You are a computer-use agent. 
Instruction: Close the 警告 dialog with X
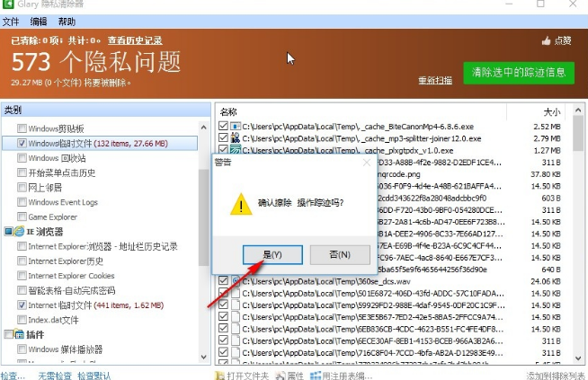pyautogui.click(x=367, y=163)
